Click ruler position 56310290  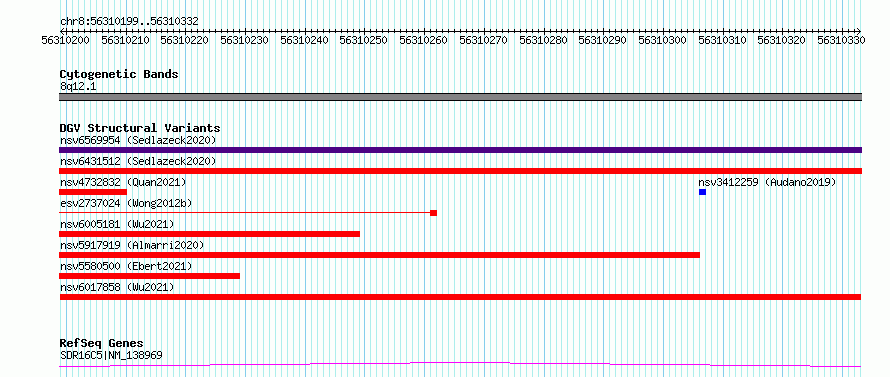[603, 40]
